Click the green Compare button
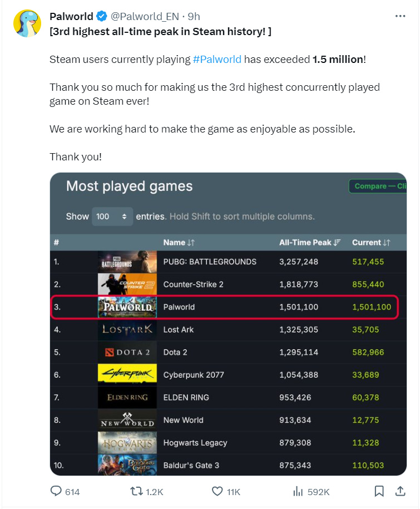The width and height of the screenshot is (420, 509). coord(378,186)
